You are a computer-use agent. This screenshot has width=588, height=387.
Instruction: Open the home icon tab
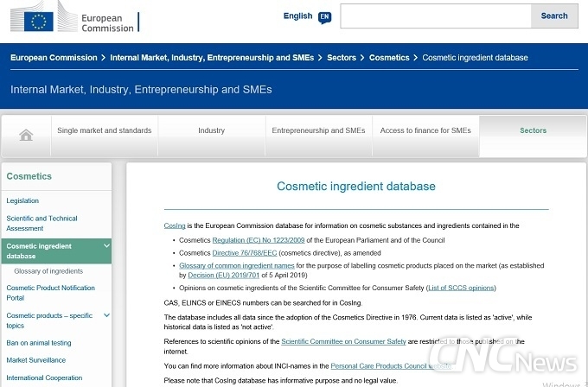click(26, 136)
